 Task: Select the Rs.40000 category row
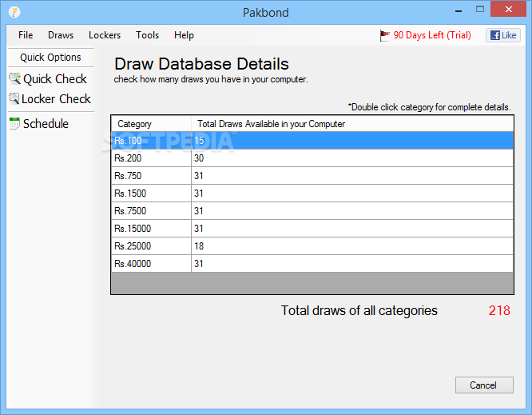click(312, 264)
